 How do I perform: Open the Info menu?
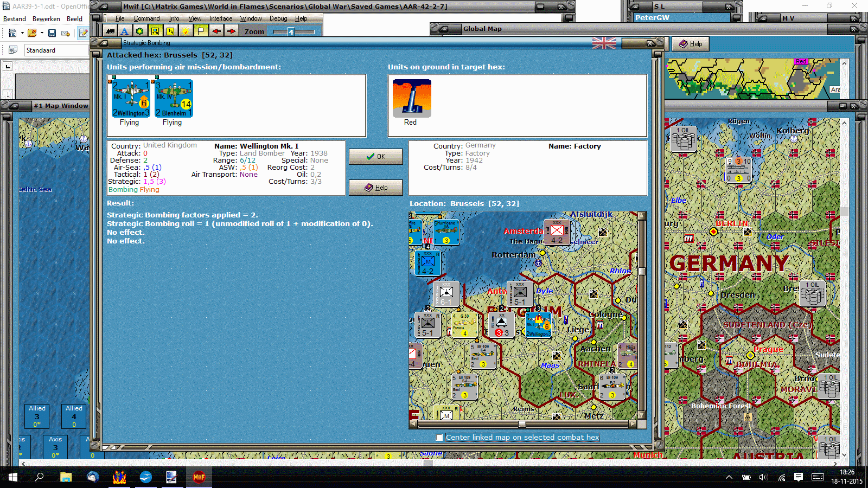coord(174,18)
